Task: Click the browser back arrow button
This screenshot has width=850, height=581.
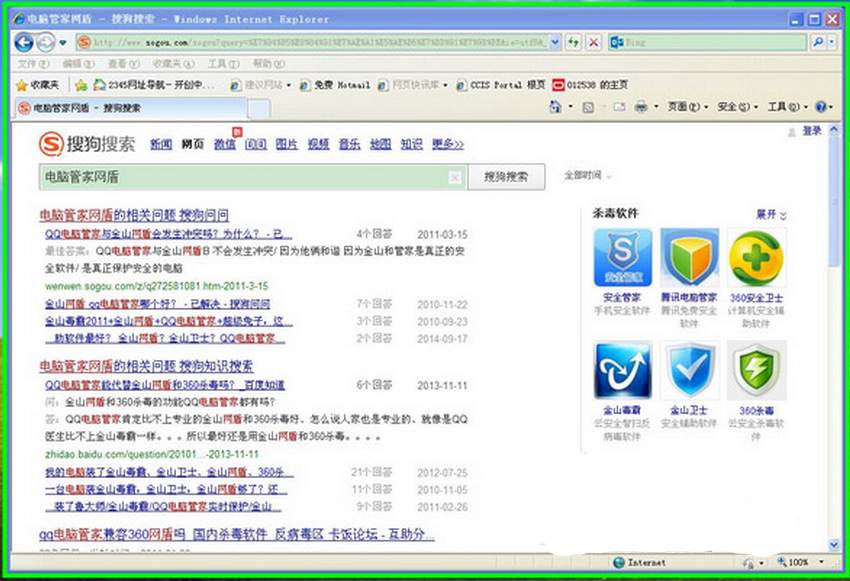Action: (25, 42)
